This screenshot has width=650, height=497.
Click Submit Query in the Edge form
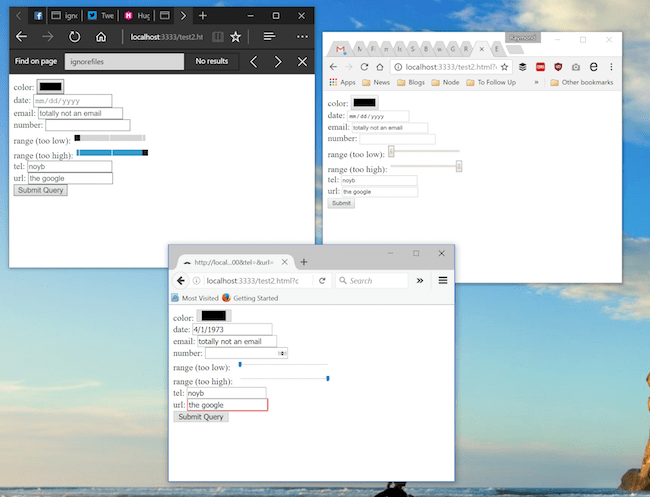(41, 190)
